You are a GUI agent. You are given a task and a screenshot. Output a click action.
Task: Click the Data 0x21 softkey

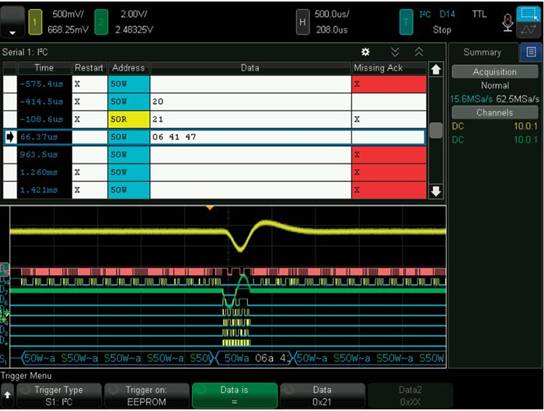pyautogui.click(x=322, y=396)
